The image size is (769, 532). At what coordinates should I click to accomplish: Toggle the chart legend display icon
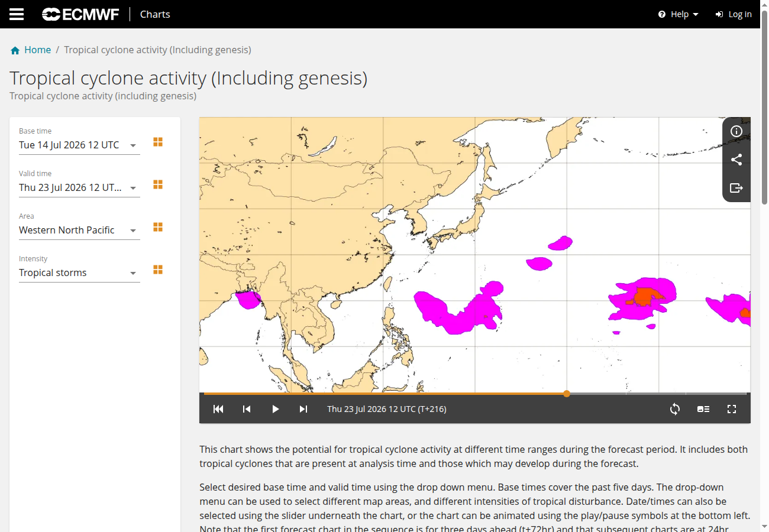(x=703, y=409)
